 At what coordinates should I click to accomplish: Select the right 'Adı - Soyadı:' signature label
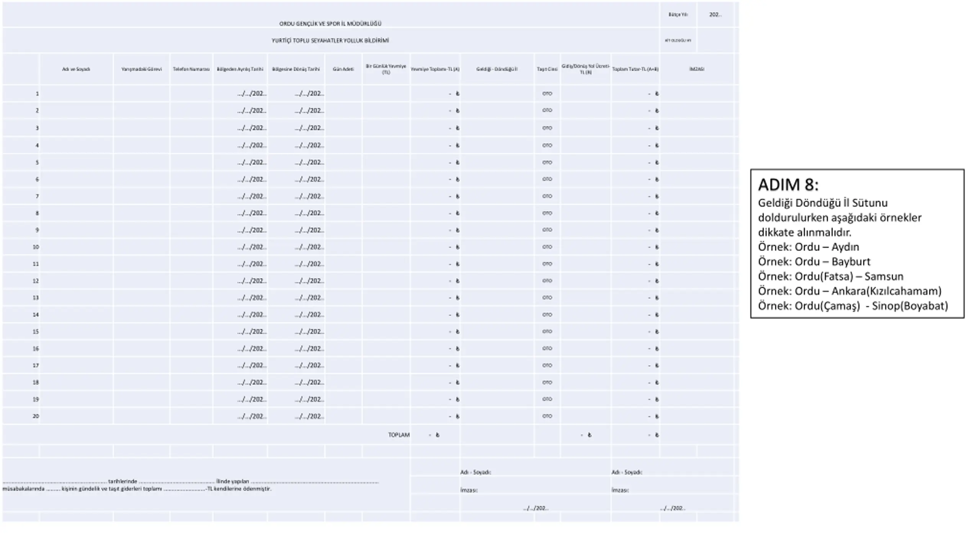coord(627,472)
